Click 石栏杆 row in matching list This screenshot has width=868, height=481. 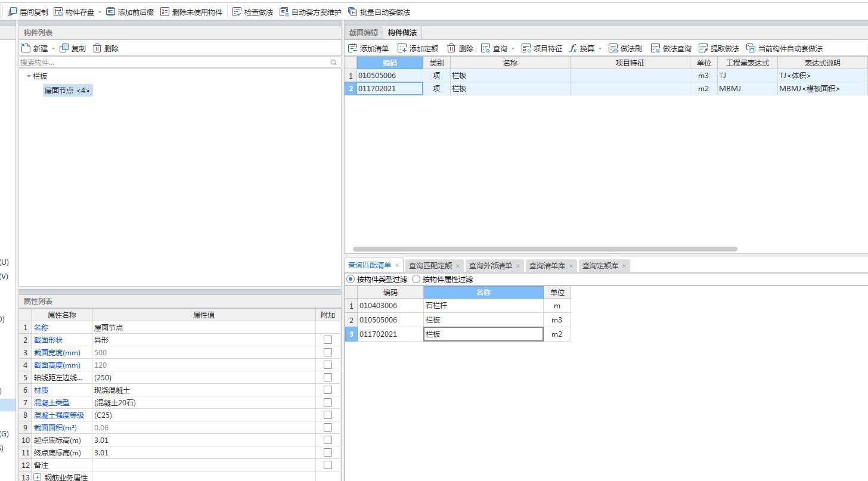tap(458, 306)
